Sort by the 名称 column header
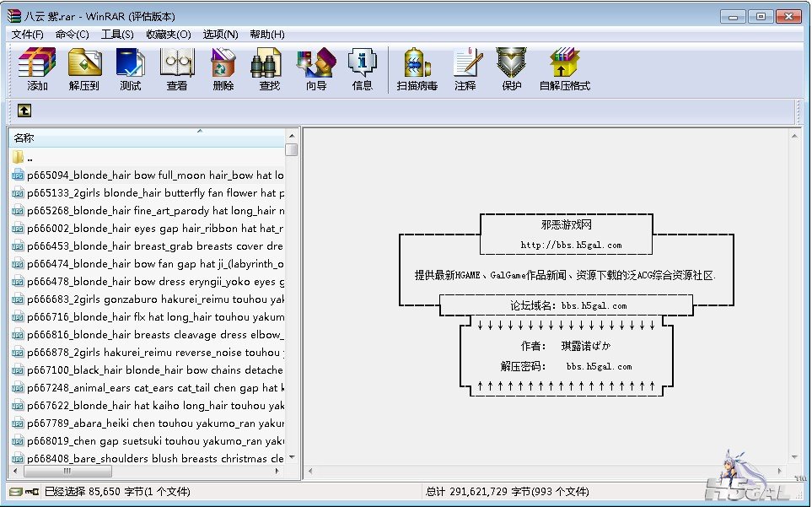 (147, 138)
